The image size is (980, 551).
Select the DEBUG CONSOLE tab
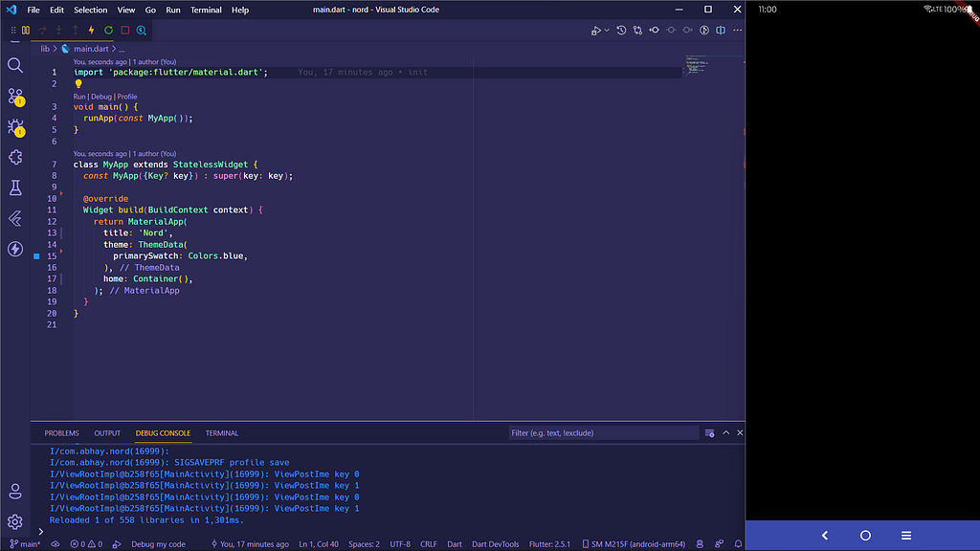click(163, 433)
